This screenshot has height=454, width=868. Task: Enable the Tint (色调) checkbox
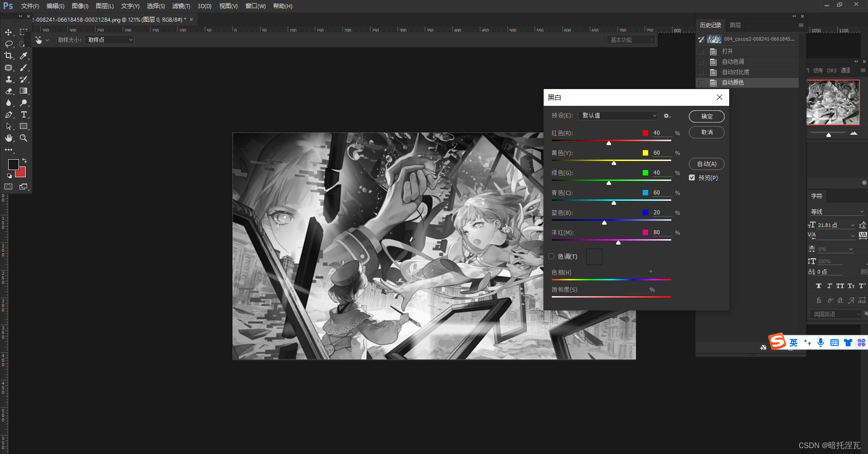coord(551,256)
